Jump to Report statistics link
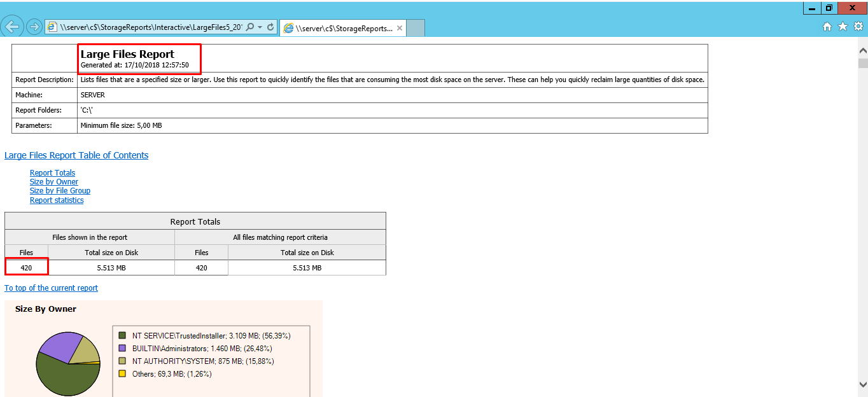 [57, 200]
